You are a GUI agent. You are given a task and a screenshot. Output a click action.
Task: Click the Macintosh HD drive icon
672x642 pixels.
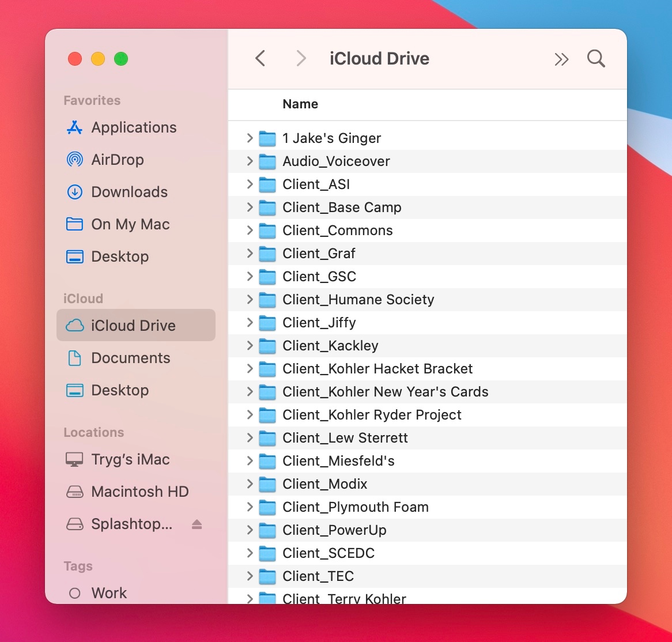pyautogui.click(x=74, y=491)
